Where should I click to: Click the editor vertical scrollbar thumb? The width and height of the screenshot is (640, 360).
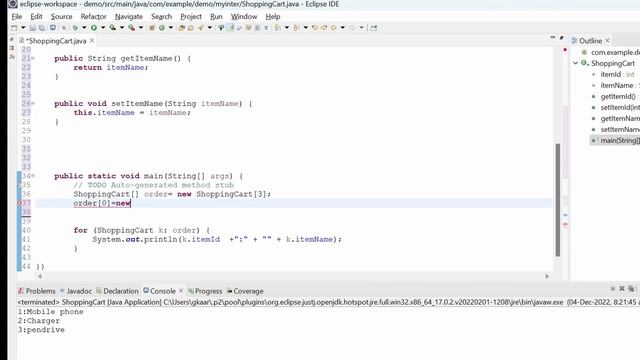point(558,200)
